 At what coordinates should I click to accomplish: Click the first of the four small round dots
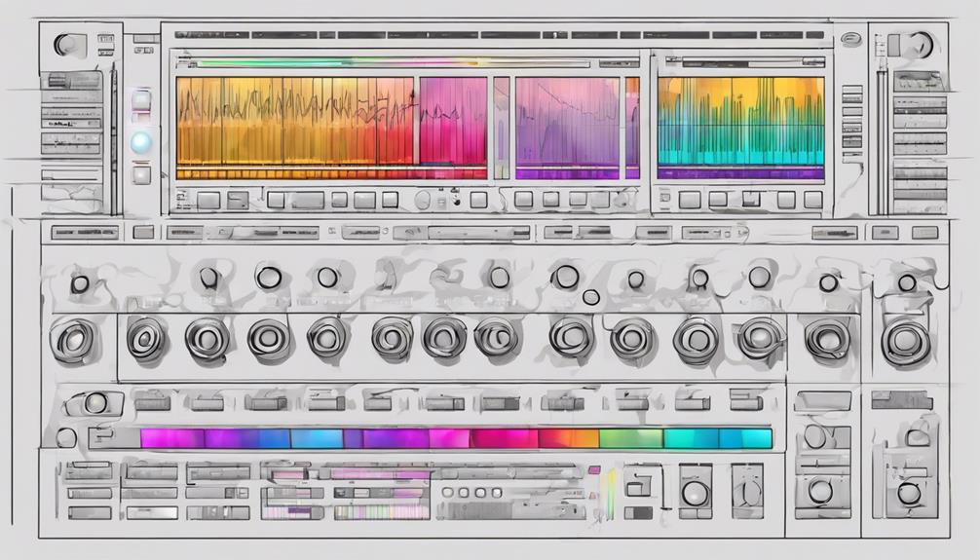click(x=447, y=493)
